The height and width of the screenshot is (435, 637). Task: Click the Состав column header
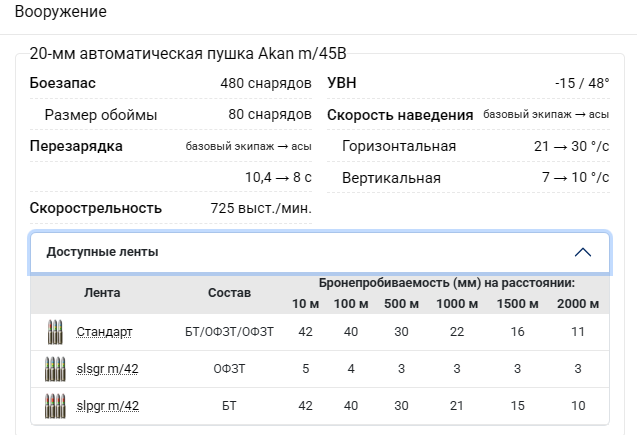pos(229,293)
